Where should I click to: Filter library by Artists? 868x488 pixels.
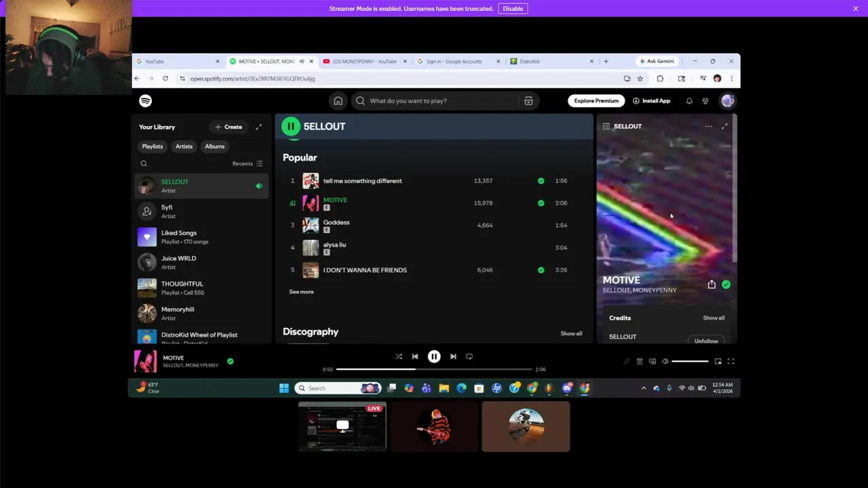184,146
